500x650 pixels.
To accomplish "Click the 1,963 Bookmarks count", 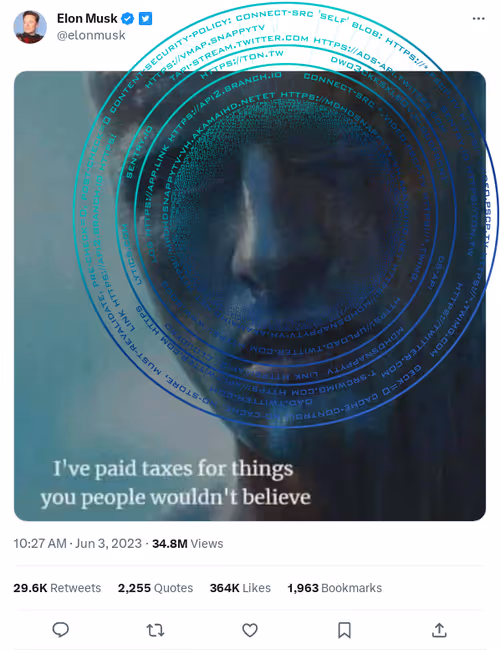I will click(x=335, y=588).
